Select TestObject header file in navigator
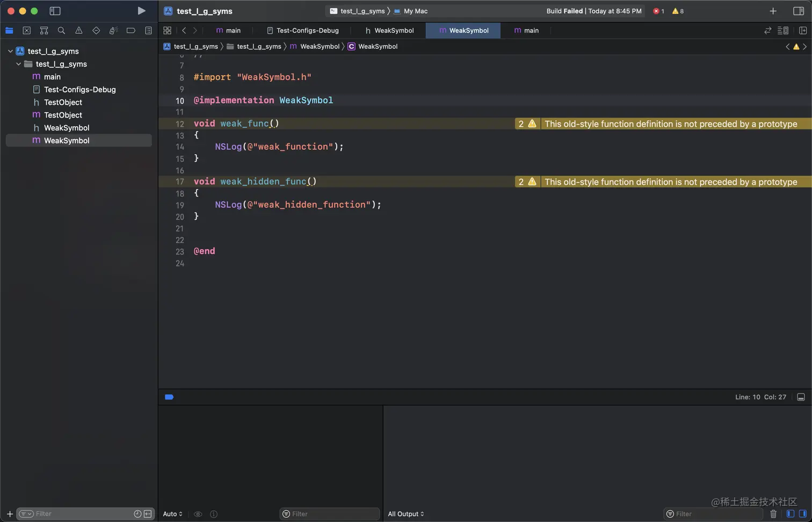 tap(63, 102)
